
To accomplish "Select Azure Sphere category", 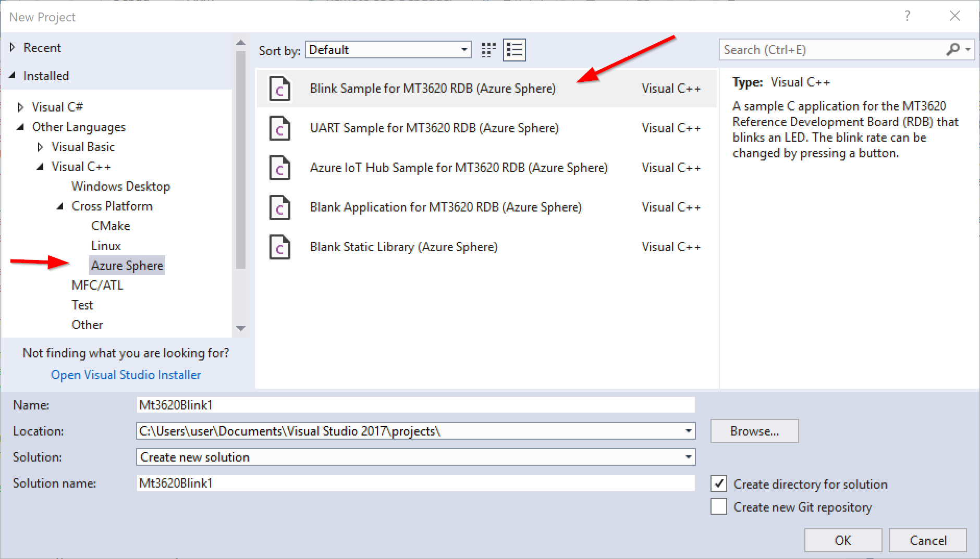I will 127,266.
